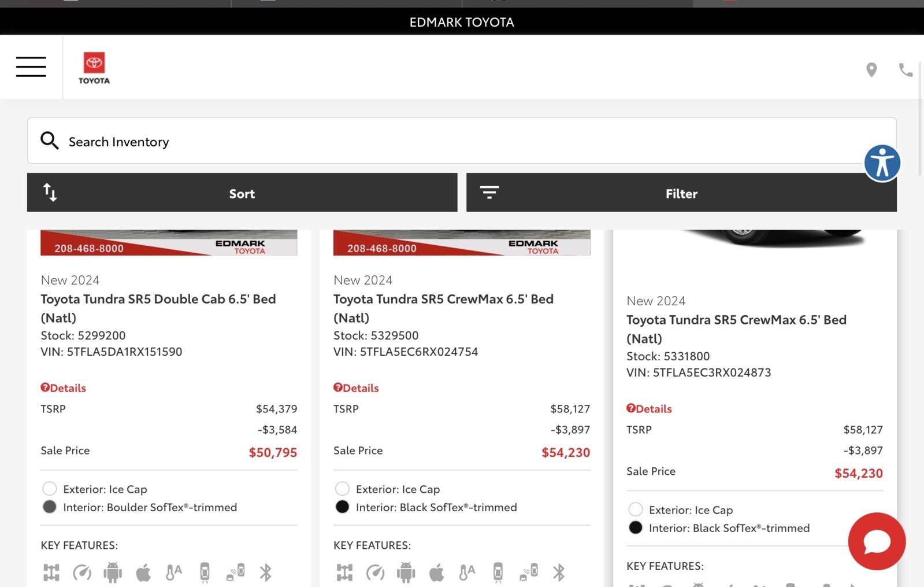The height and width of the screenshot is (587, 924).
Task: Click blind spot monitor icon on Double Cab
Action: point(235,573)
